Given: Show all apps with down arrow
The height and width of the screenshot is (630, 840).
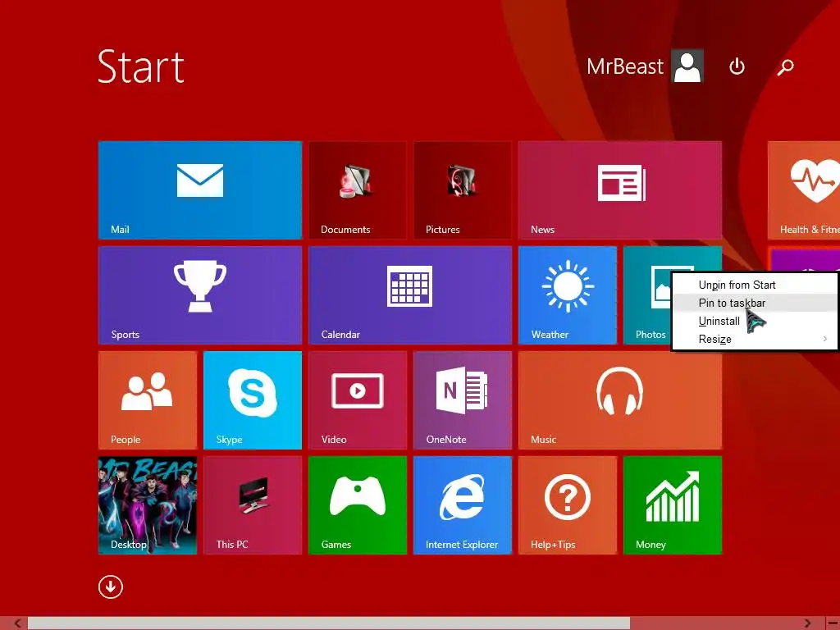Looking at the screenshot, I should (x=111, y=587).
